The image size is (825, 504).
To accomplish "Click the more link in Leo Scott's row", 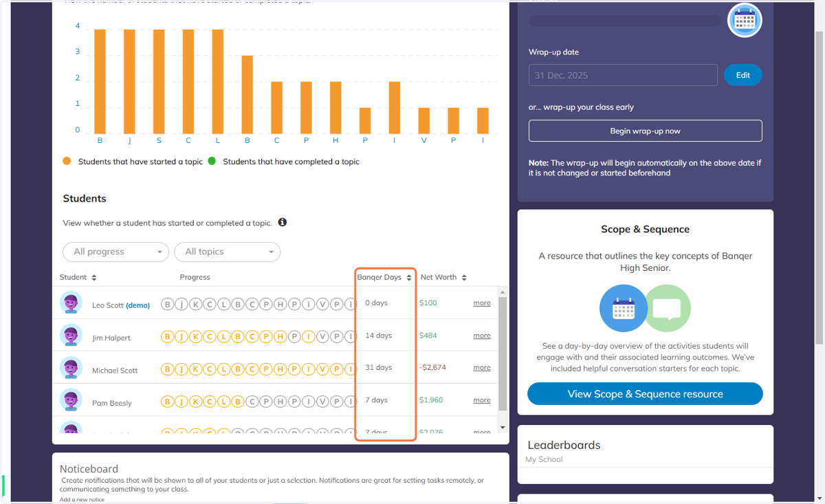I will [482, 303].
